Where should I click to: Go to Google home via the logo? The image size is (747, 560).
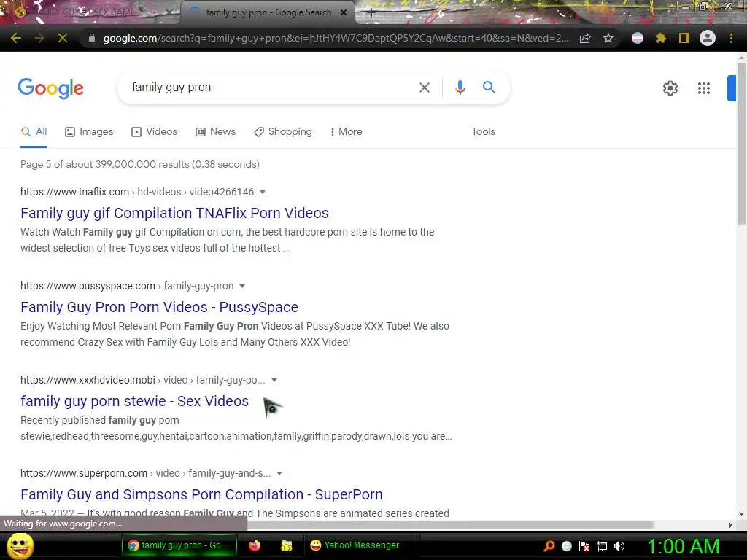point(50,88)
